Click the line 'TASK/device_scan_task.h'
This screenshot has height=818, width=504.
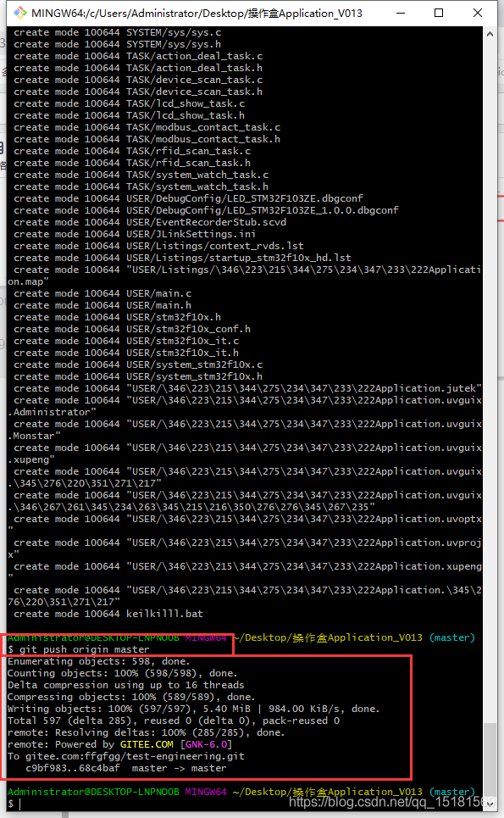pos(138,92)
